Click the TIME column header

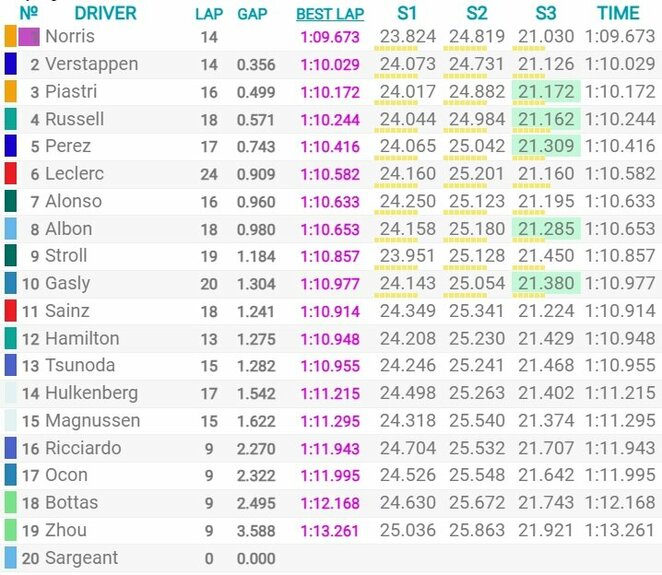pyautogui.click(x=618, y=14)
